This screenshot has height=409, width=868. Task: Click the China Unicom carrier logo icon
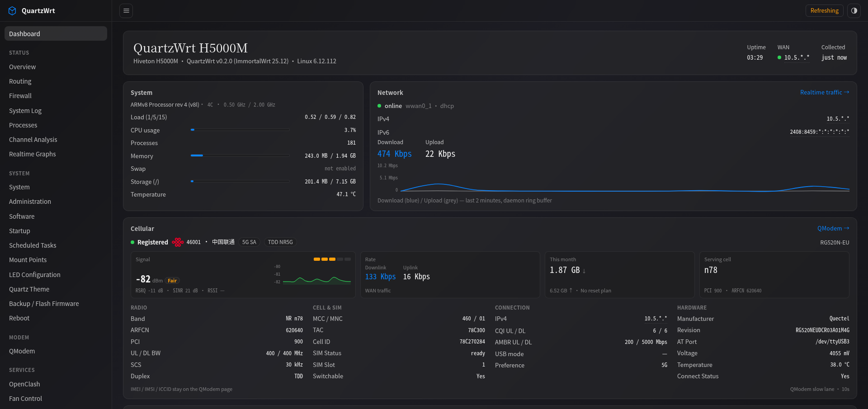point(178,242)
